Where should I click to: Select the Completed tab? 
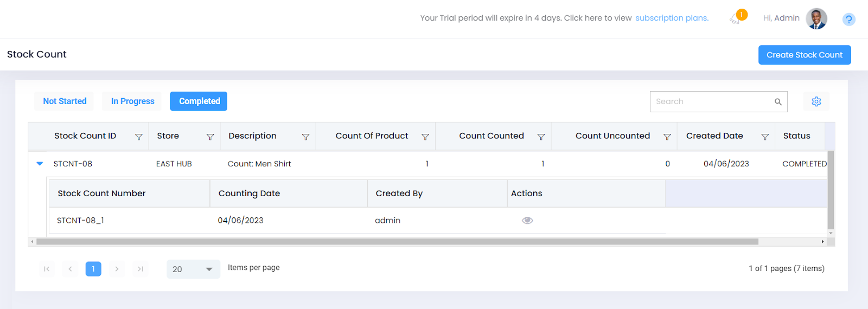[199, 101]
